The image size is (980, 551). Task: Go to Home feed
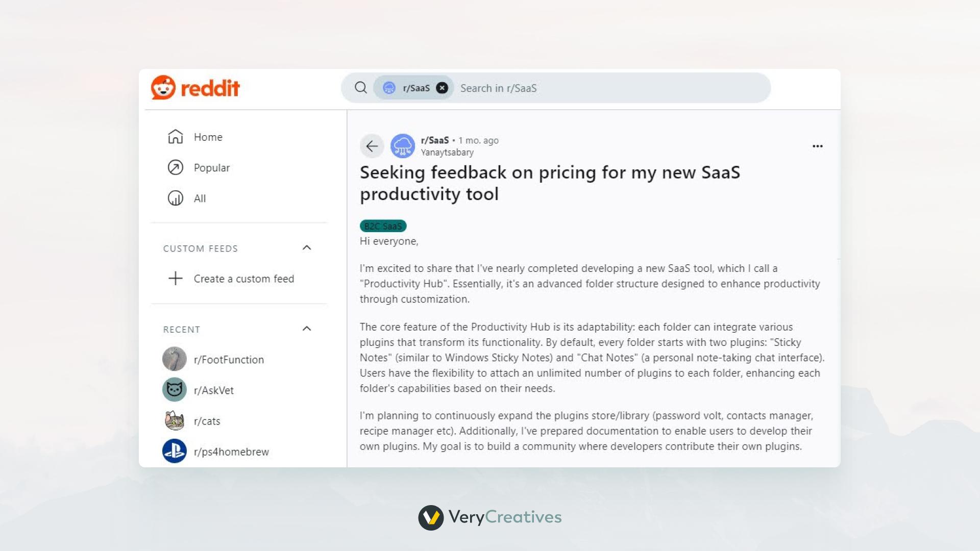click(208, 137)
